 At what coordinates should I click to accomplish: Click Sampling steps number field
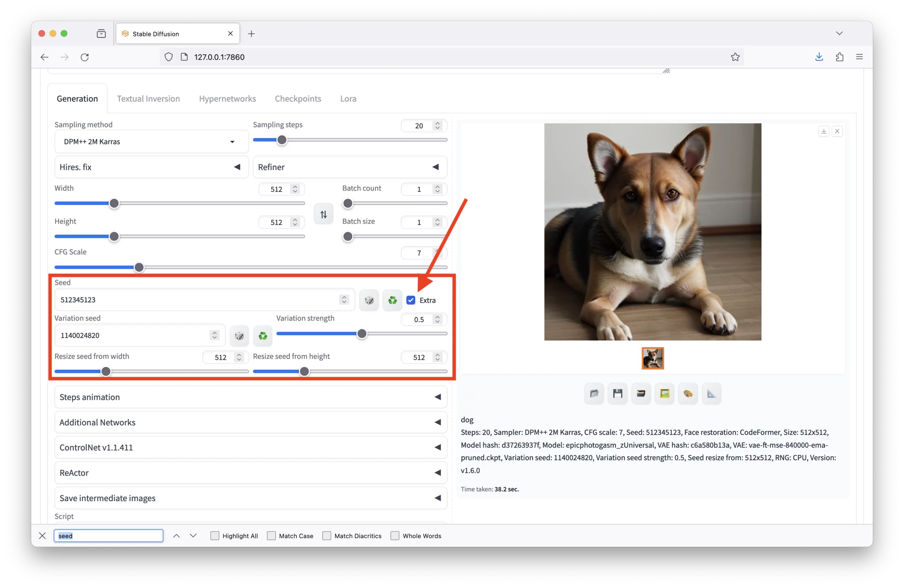point(424,126)
